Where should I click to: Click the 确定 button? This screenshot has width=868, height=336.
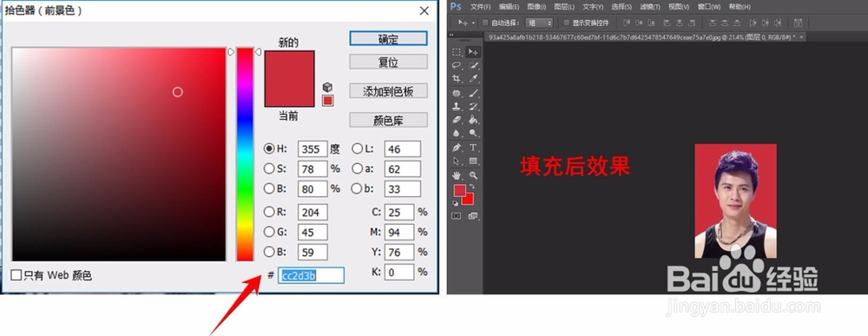388,39
